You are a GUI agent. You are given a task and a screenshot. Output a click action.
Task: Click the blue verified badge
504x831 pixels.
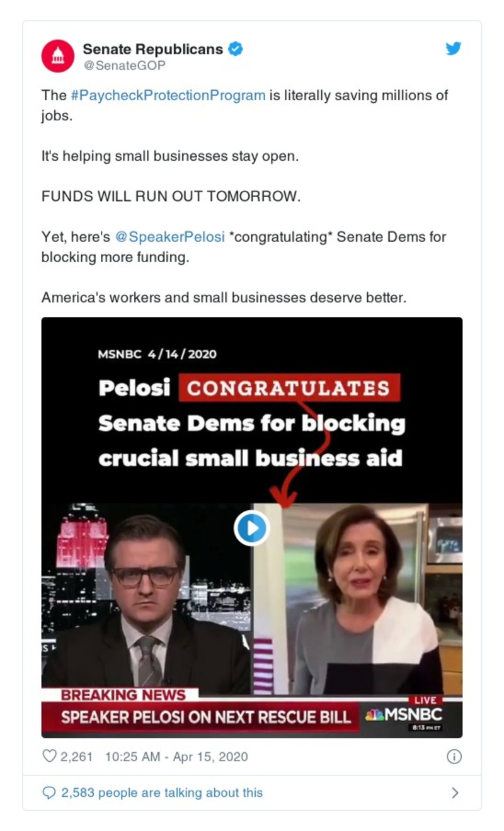click(236, 49)
